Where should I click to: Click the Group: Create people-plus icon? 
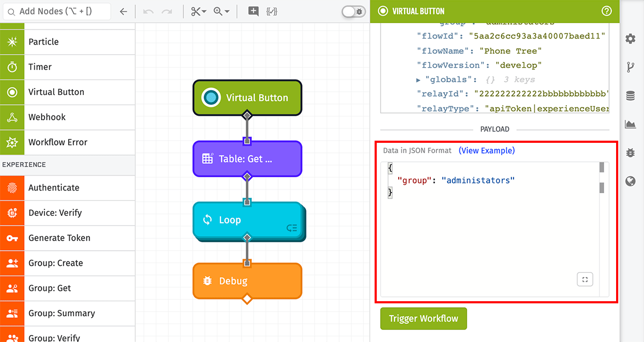tap(12, 263)
